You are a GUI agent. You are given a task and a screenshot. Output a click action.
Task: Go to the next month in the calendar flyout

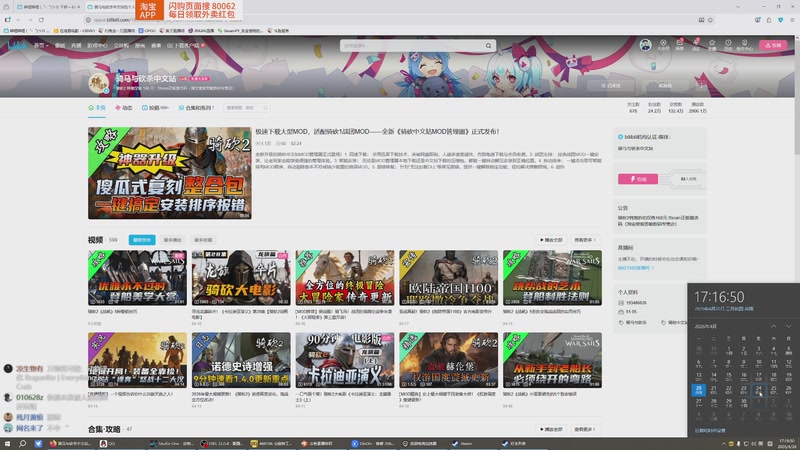[788, 326]
